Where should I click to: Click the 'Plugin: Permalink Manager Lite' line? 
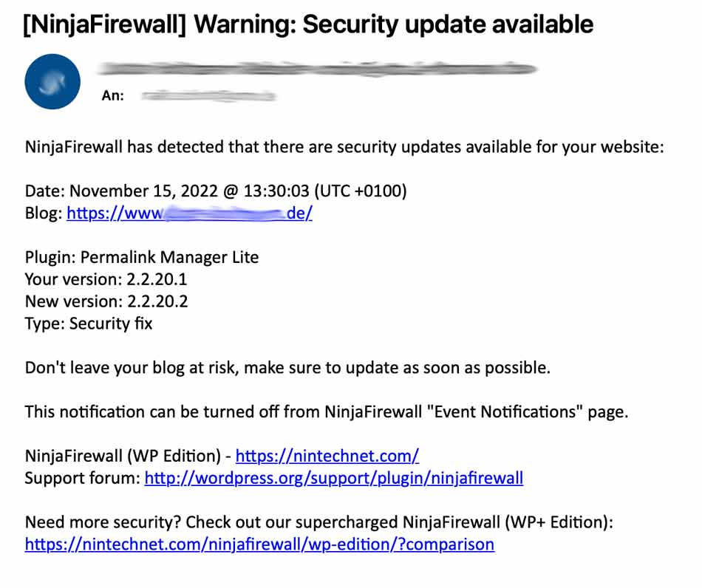click(142, 257)
